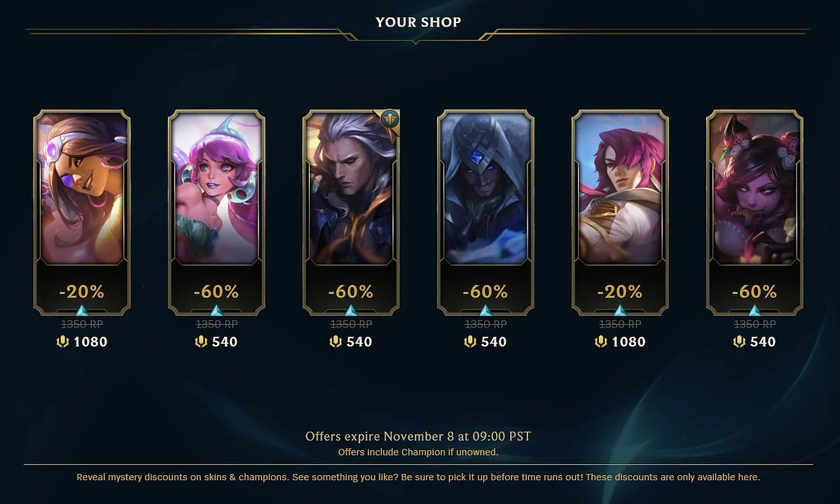This screenshot has height=504, width=840.
Task: Open the pink-haired champion in the white coat offer
Action: (620, 212)
